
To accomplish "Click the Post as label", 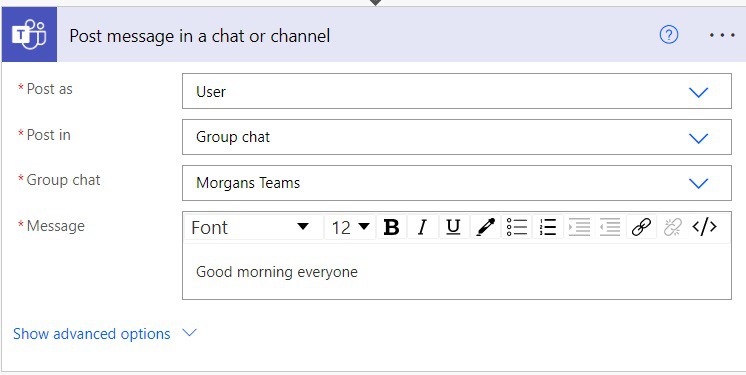I will tap(49, 89).
